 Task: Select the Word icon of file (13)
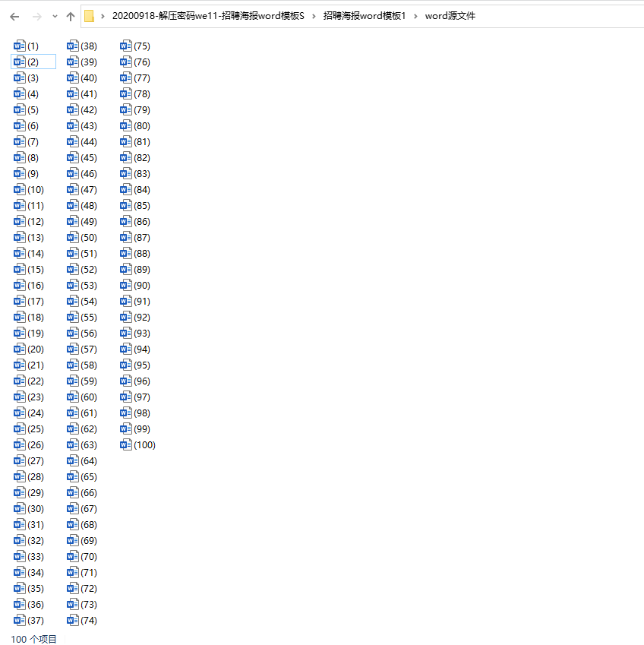19,237
